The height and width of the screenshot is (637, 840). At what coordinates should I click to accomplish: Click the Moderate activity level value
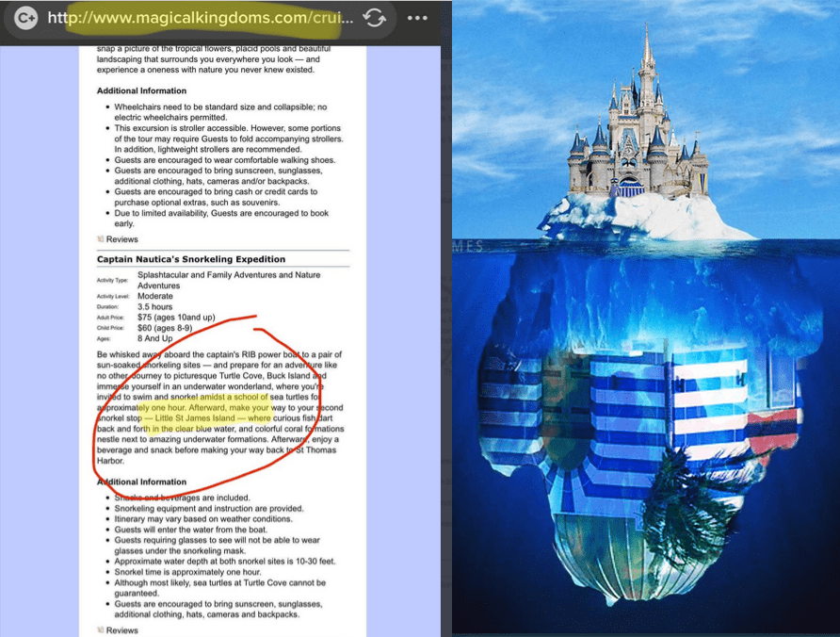[155, 296]
